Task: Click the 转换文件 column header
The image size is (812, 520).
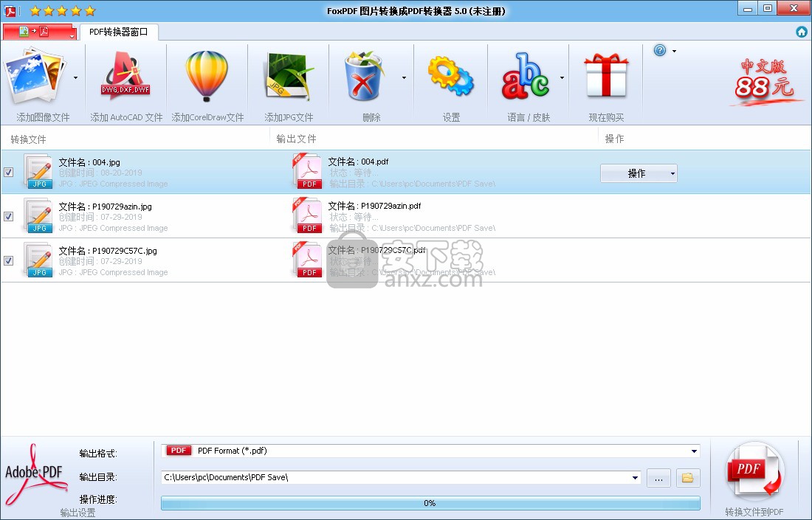Action: point(28,139)
